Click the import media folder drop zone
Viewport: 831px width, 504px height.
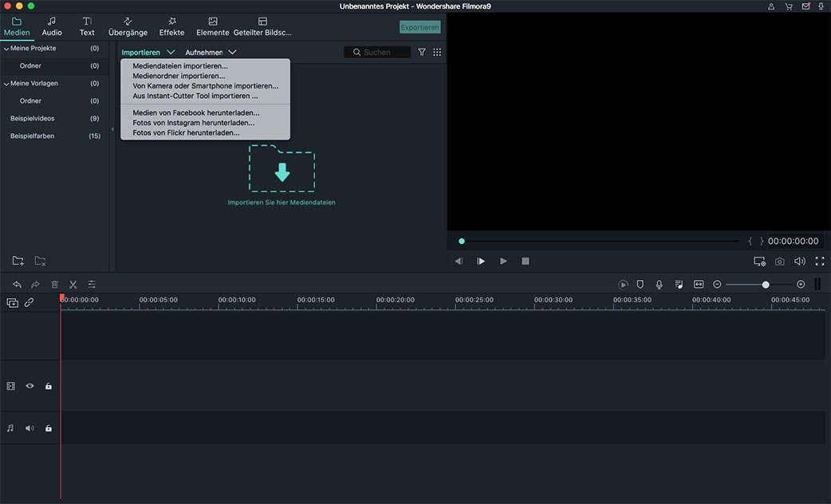(x=282, y=168)
